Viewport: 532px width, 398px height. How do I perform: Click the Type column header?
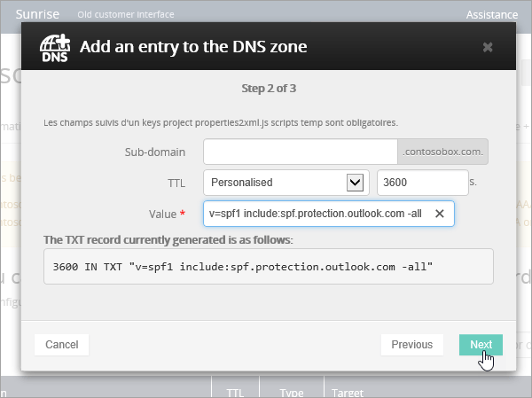(291, 391)
